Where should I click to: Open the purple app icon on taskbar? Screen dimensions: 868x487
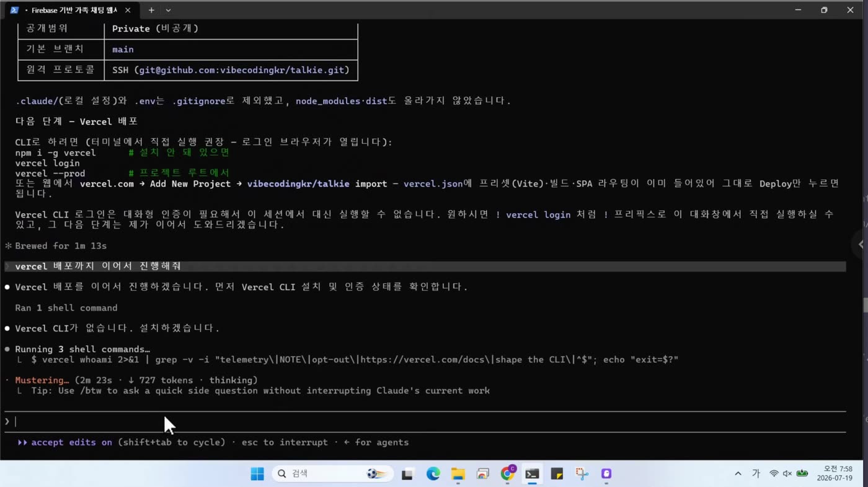[606, 474]
